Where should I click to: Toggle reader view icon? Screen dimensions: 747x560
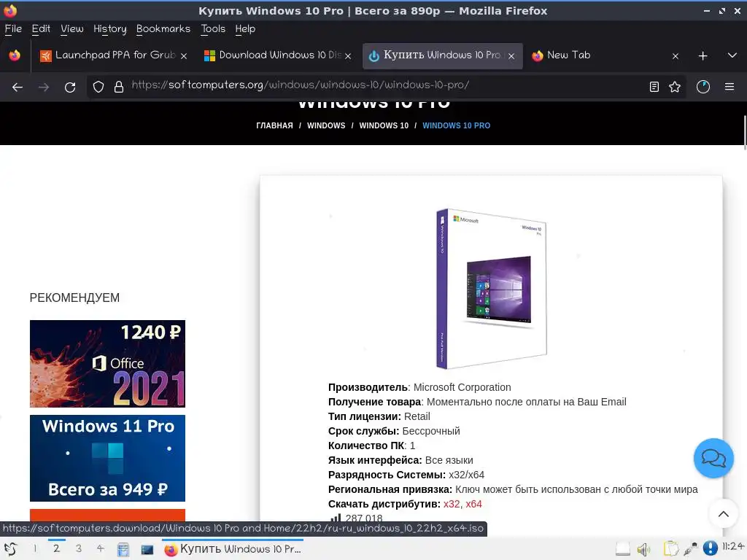[x=654, y=87]
